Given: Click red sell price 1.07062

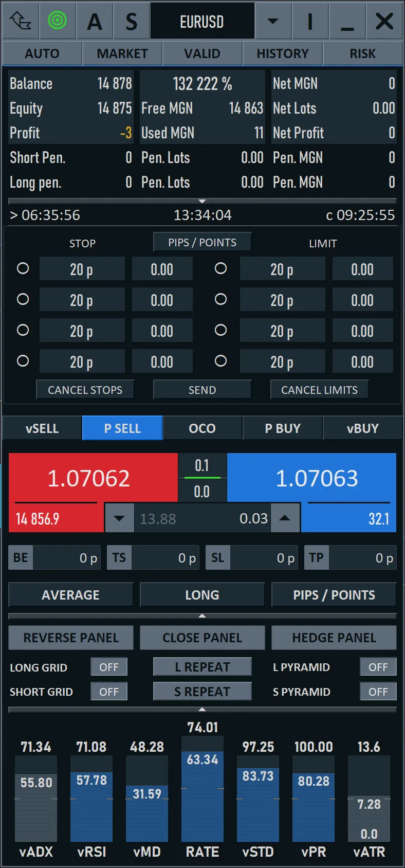Looking at the screenshot, I should click(88, 478).
